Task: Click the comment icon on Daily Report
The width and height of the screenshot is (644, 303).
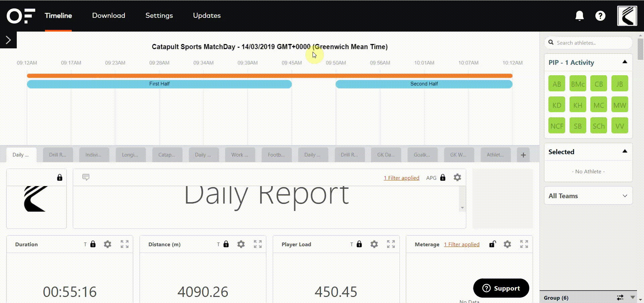Action: point(86,177)
